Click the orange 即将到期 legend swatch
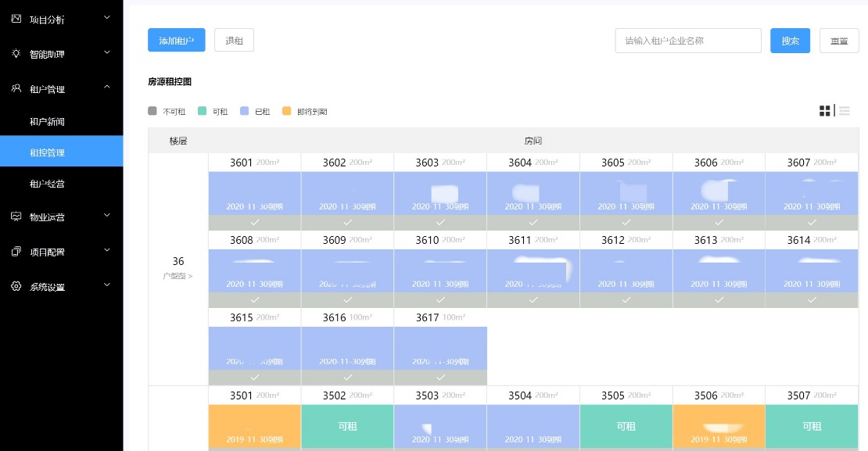Image resolution: width=868 pixels, height=451 pixels. click(286, 111)
